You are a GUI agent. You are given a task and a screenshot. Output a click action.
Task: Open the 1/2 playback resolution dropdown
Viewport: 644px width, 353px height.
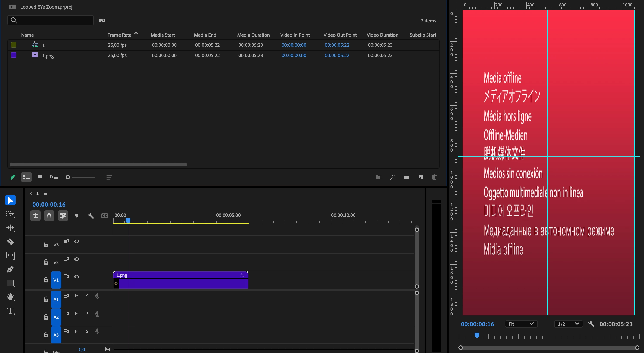568,324
